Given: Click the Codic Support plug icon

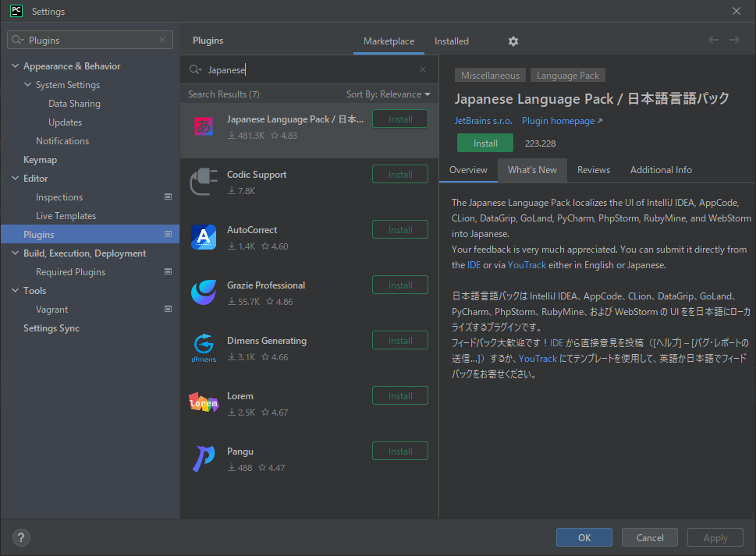Looking at the screenshot, I should [x=204, y=182].
